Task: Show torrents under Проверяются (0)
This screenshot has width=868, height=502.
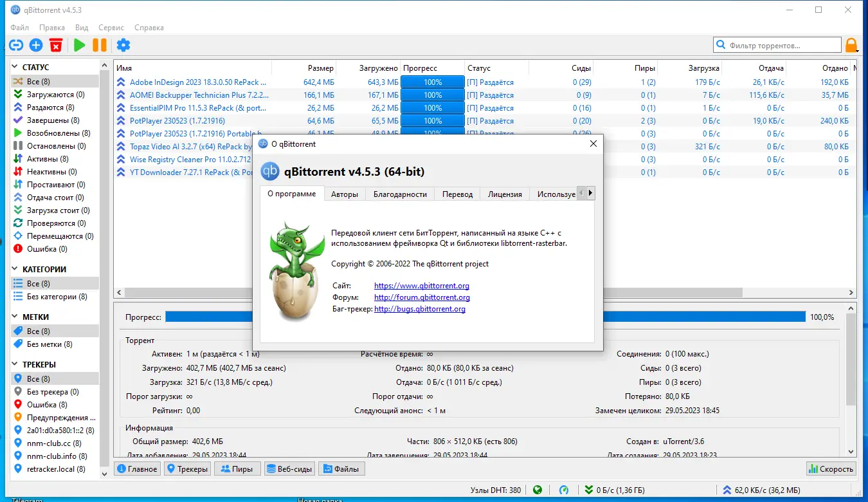Action: coord(55,223)
